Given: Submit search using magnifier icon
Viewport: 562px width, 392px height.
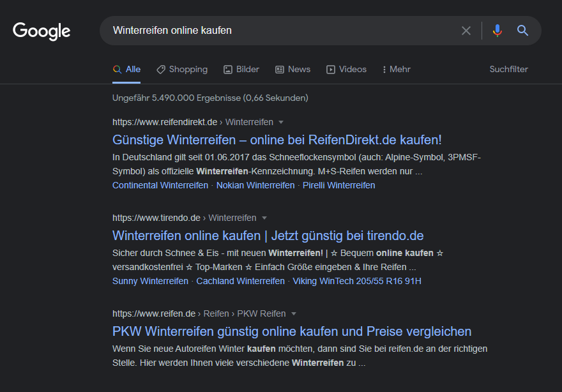Looking at the screenshot, I should coord(522,31).
